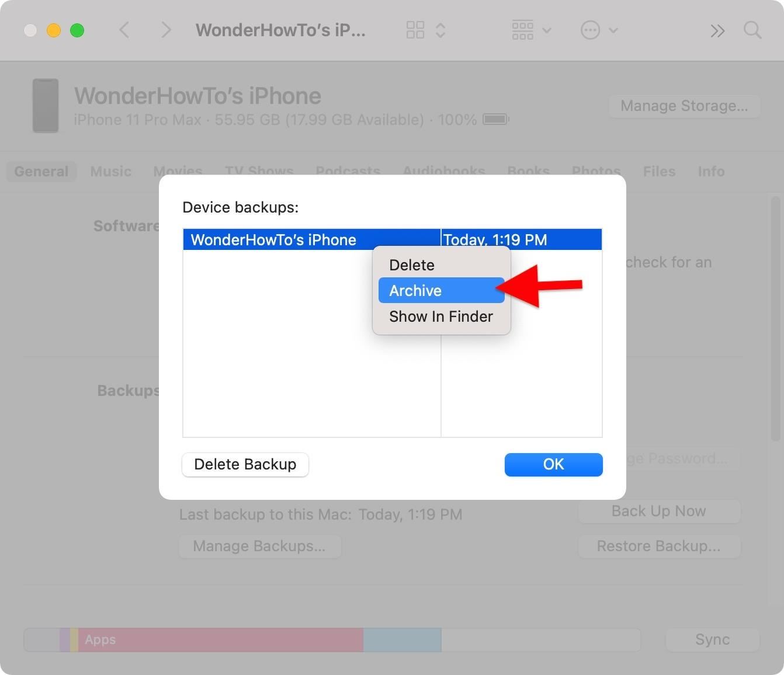Go back with the toolbar back arrow

click(124, 30)
